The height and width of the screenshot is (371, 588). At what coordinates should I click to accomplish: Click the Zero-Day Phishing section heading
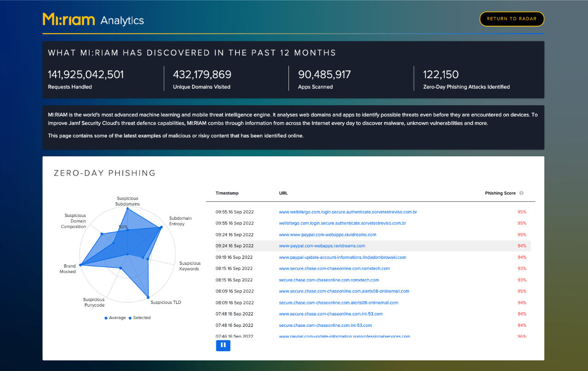(x=105, y=173)
